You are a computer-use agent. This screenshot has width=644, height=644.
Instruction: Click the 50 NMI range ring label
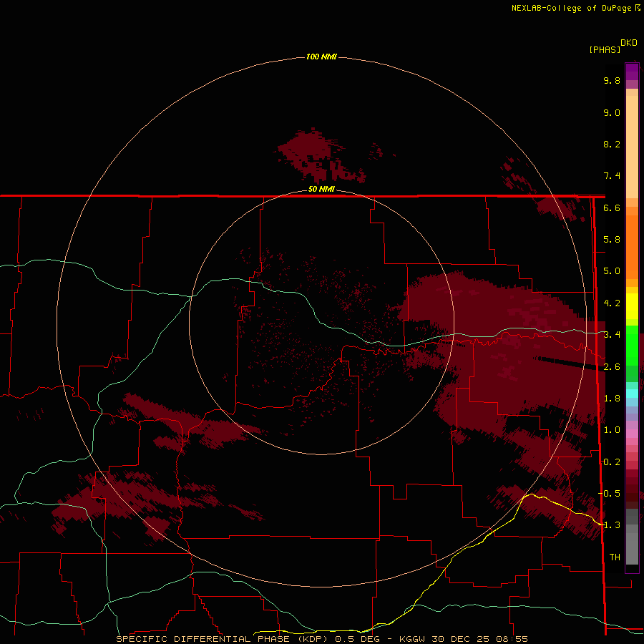click(321, 189)
